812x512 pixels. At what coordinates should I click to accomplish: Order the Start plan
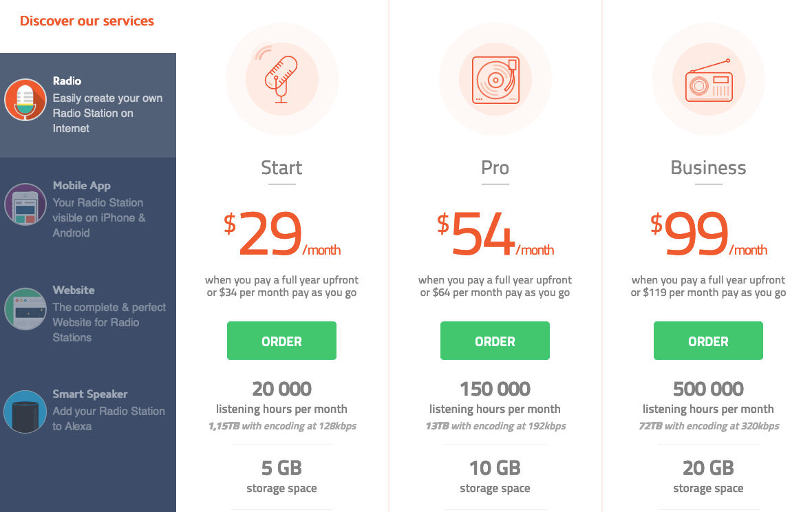coord(281,340)
